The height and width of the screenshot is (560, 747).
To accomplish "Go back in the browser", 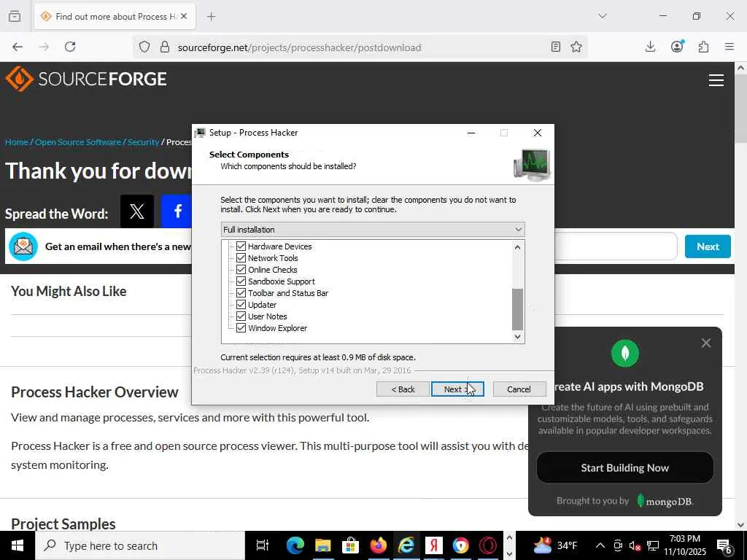I will click(x=18, y=47).
